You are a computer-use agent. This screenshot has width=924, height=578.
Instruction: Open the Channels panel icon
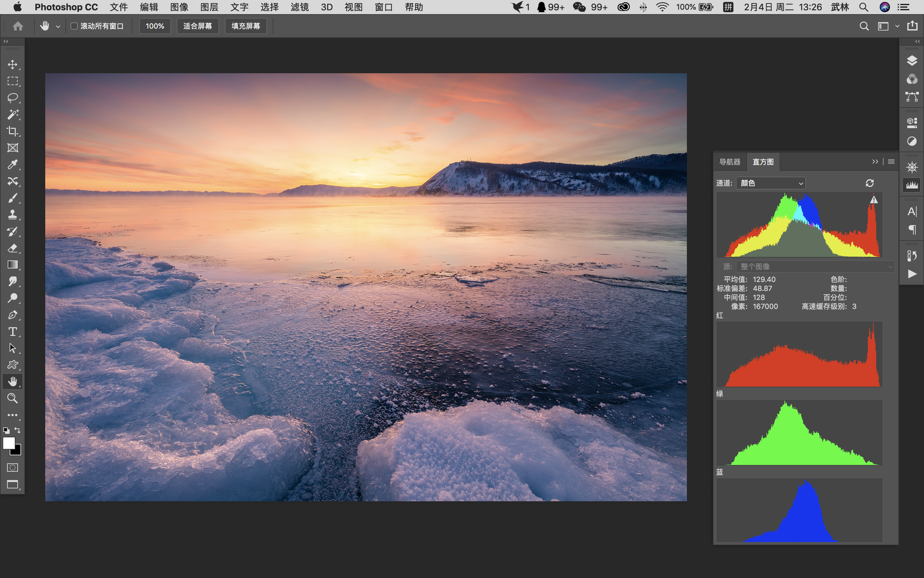tap(912, 79)
